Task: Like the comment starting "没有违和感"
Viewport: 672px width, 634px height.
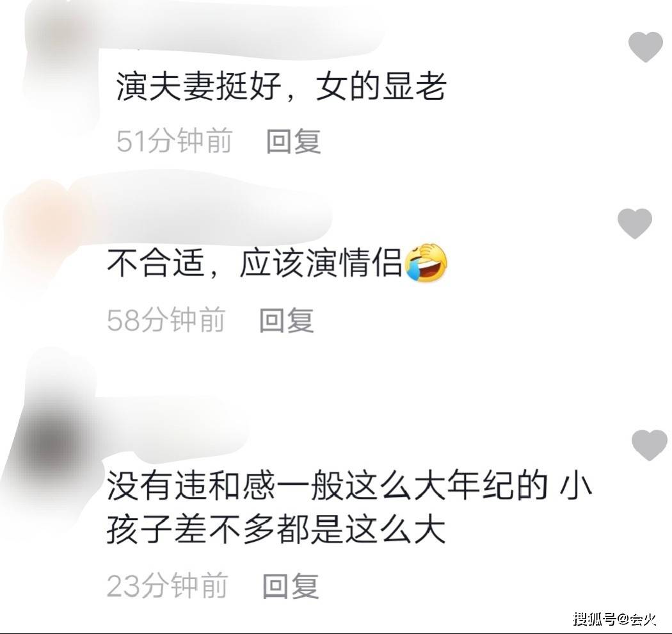Action: 650,445
